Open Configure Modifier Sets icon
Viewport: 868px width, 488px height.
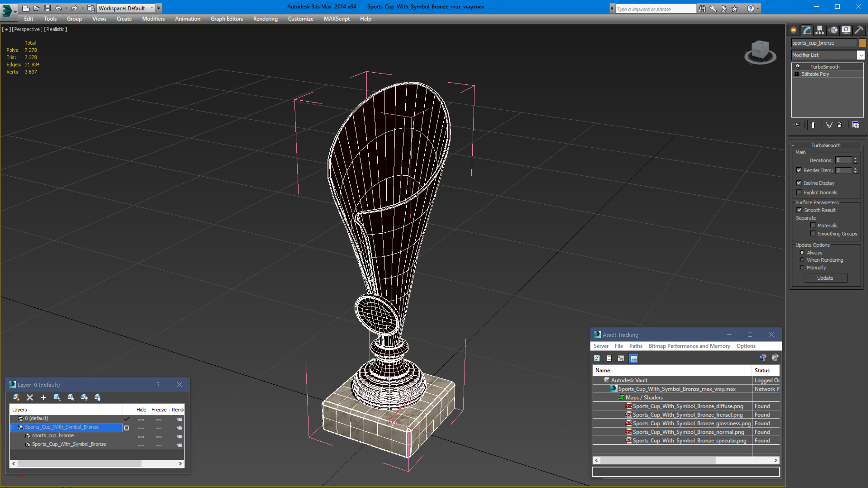856,125
